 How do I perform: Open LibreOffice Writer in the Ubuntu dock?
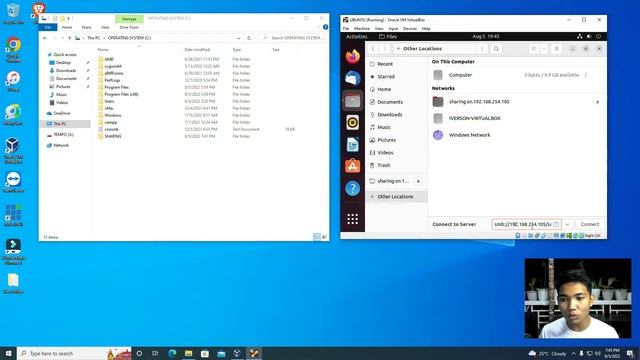coord(353,144)
